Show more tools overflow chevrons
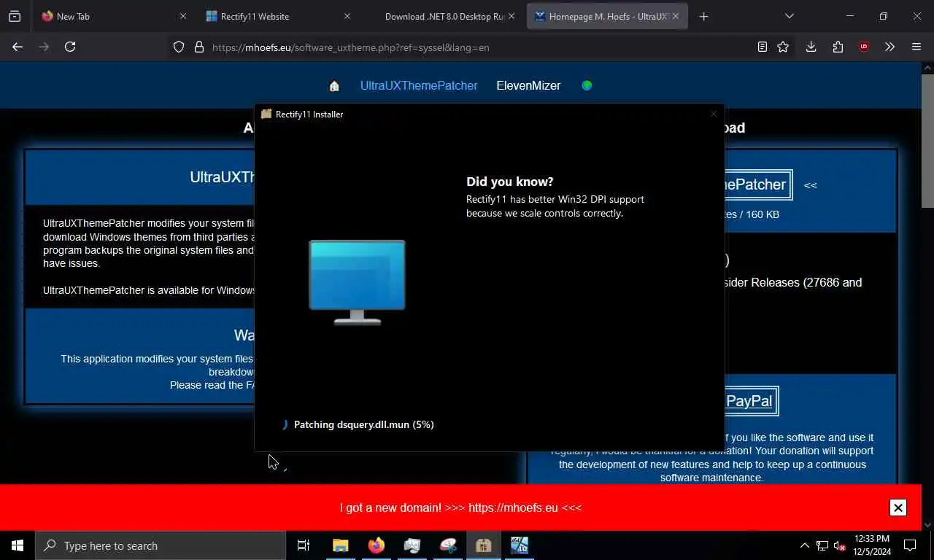The width and height of the screenshot is (934, 560). [x=889, y=47]
